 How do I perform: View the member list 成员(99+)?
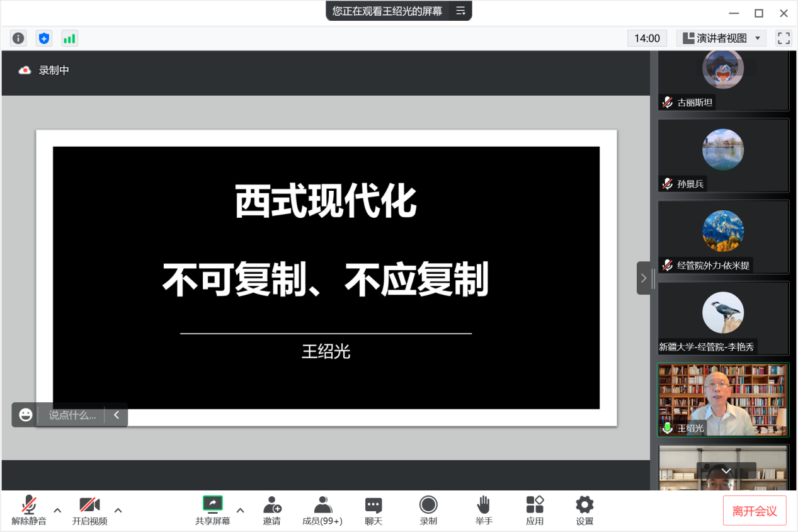(322, 510)
